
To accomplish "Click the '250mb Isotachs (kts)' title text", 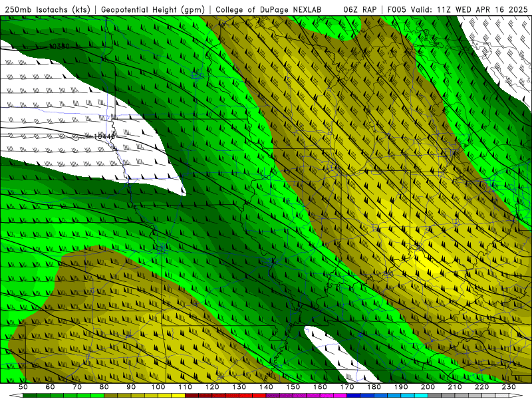I will click(x=47, y=9).
